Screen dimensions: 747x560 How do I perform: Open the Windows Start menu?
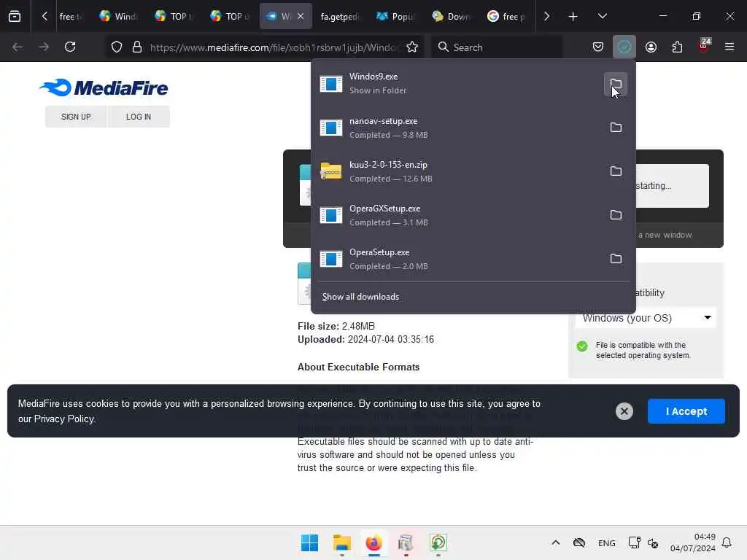[309, 542]
